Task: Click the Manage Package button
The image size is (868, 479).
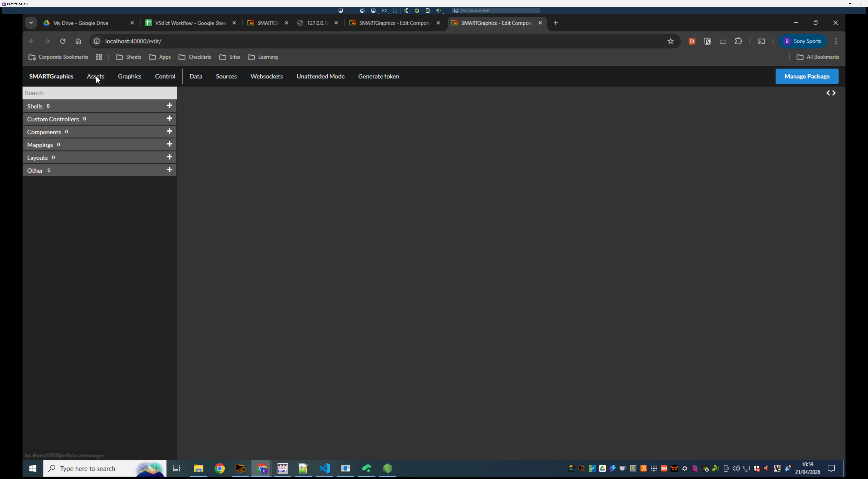Action: (x=807, y=77)
